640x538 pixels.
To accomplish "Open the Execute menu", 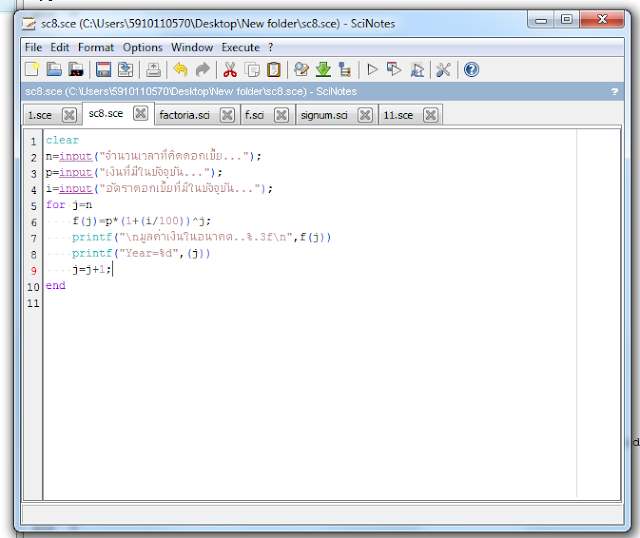I will [x=240, y=47].
